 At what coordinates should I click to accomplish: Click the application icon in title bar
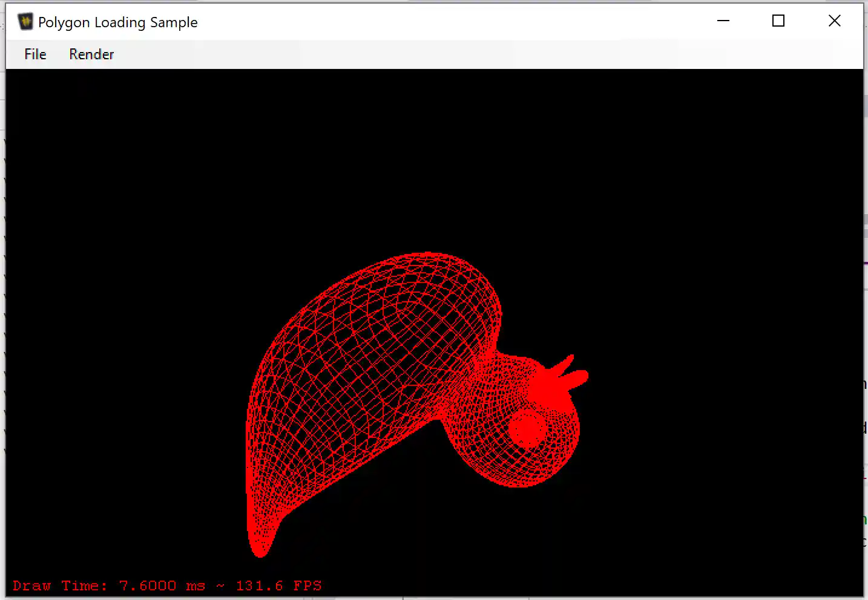[x=25, y=22]
